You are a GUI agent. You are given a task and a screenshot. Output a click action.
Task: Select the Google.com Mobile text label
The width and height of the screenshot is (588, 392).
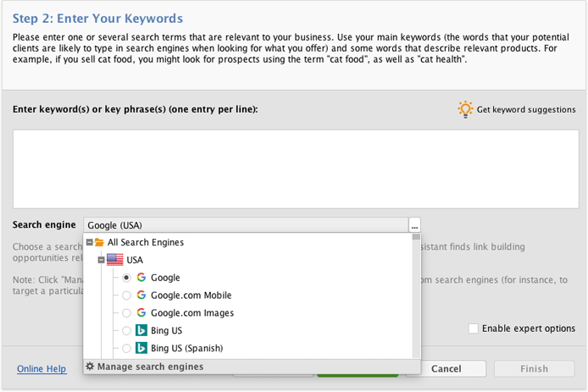point(191,295)
